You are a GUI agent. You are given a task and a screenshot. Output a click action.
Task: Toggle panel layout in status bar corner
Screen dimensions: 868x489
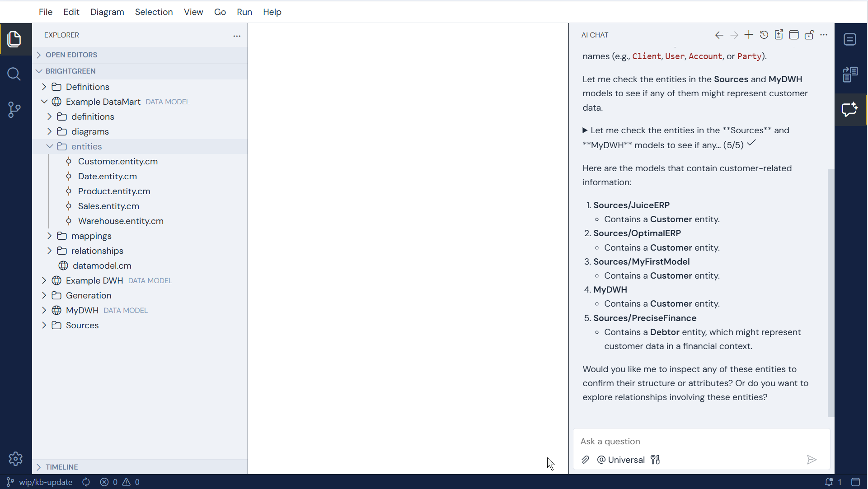[x=855, y=482]
